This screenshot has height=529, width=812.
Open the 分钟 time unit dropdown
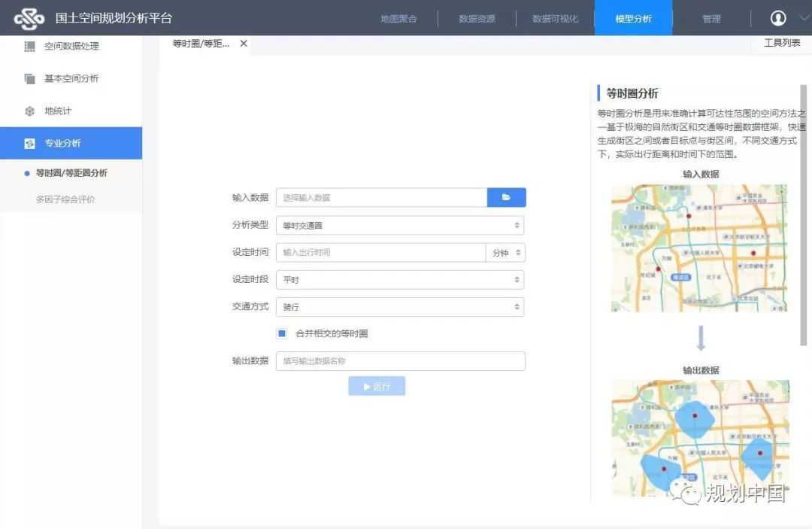click(x=505, y=253)
